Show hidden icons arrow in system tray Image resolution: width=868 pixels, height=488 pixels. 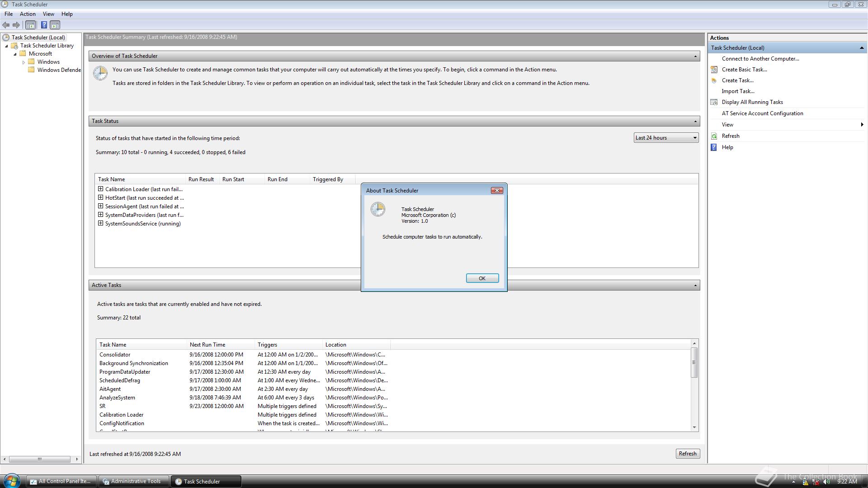793,482
